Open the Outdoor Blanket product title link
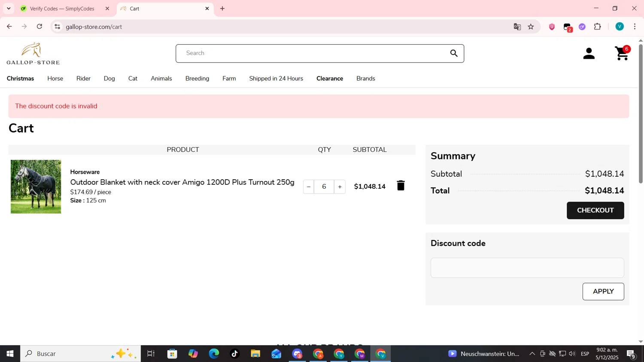The width and height of the screenshot is (644, 362). point(182,182)
